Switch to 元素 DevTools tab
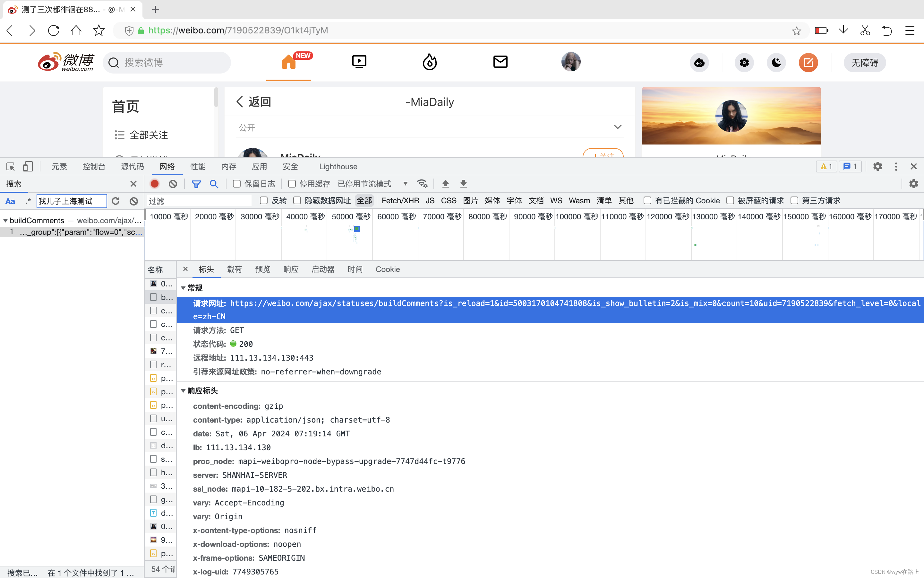This screenshot has height=578, width=924. pyautogui.click(x=59, y=167)
